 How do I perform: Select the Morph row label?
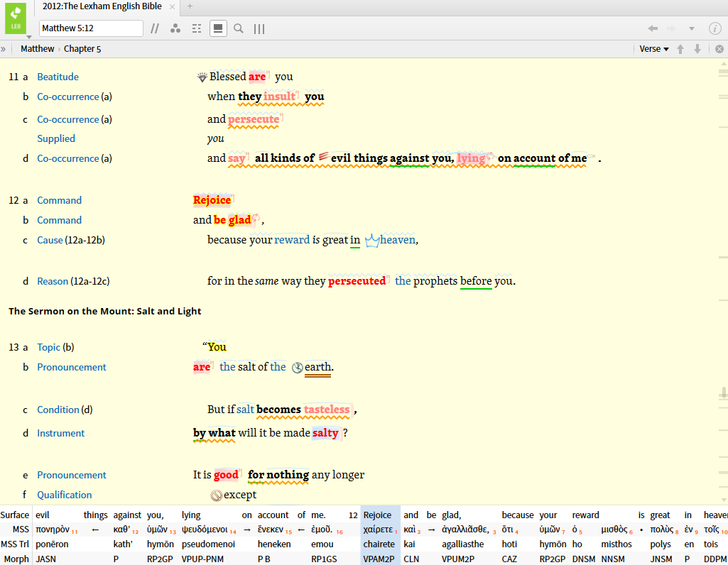tap(16, 559)
